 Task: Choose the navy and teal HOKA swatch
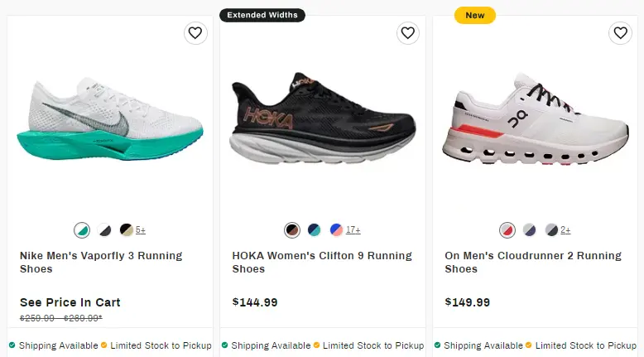click(x=315, y=230)
